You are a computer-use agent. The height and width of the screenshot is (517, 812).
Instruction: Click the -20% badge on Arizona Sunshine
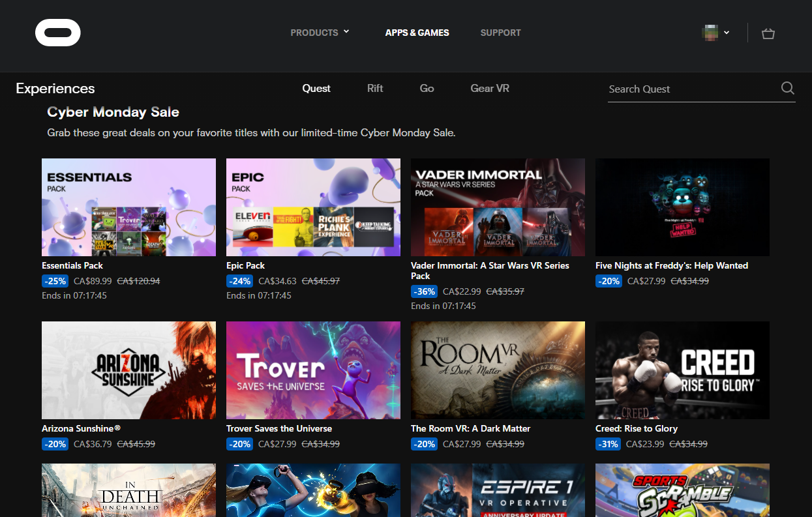pyautogui.click(x=55, y=444)
